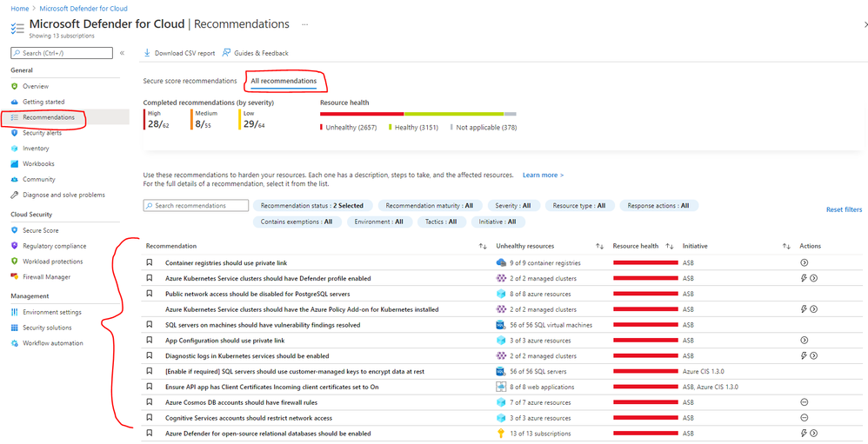Click the sidebar Search (Ctrl+/) box
Image resolution: width=868 pixels, height=444 pixels.
[62, 53]
